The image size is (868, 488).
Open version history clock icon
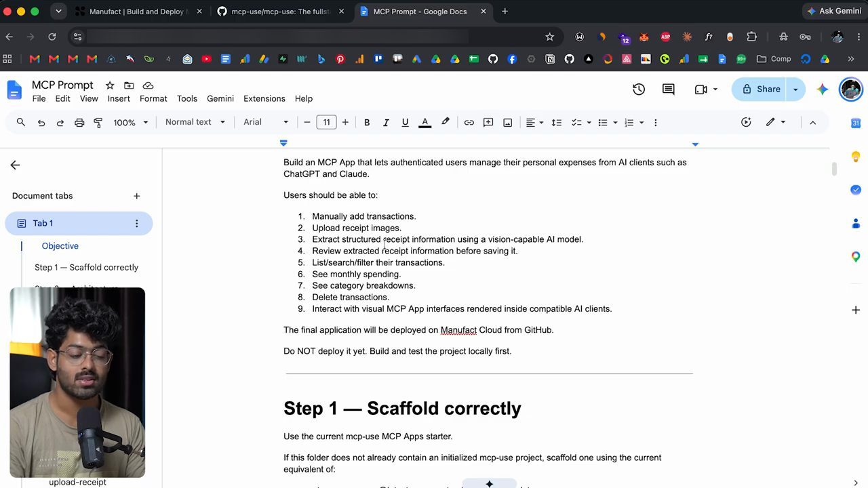pyautogui.click(x=638, y=89)
